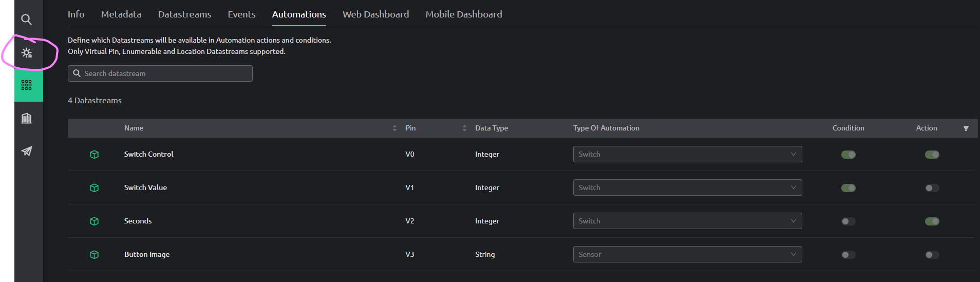The height and width of the screenshot is (282, 980).
Task: Open the organization building sidebar icon
Action: [27, 118]
